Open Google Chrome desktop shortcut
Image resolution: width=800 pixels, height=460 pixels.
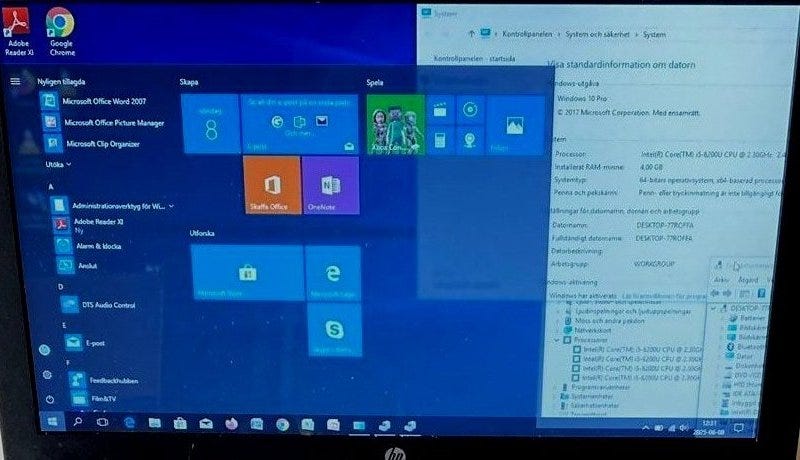coord(61,32)
